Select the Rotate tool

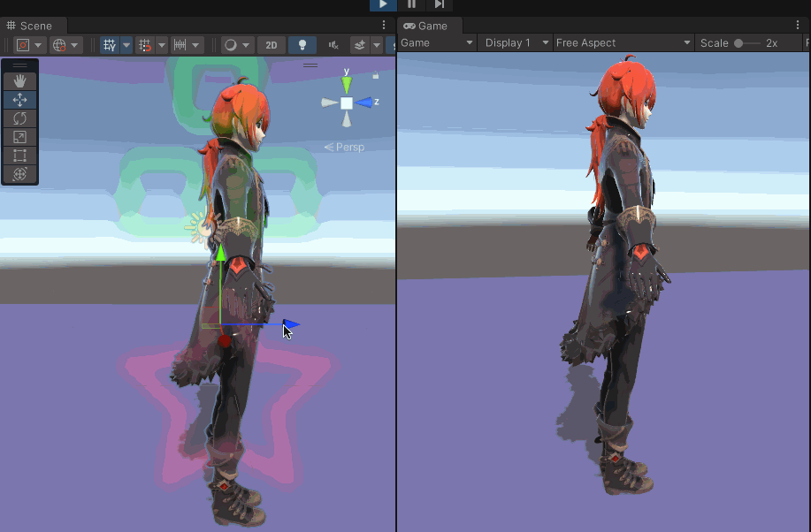[19, 118]
